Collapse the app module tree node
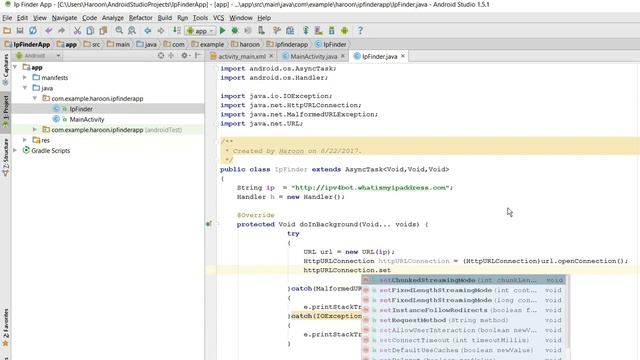Image resolution: width=640 pixels, height=360 pixels. (15, 67)
